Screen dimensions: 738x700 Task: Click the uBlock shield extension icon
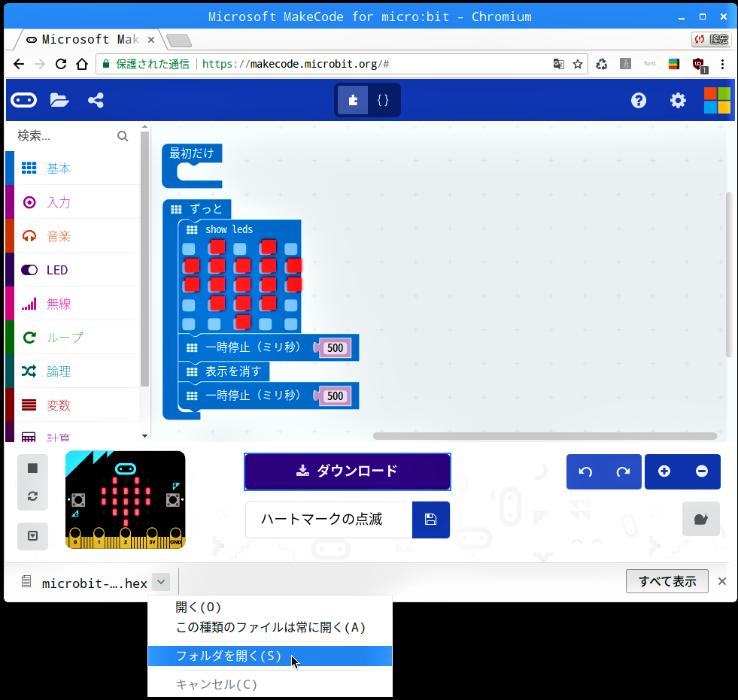(700, 65)
